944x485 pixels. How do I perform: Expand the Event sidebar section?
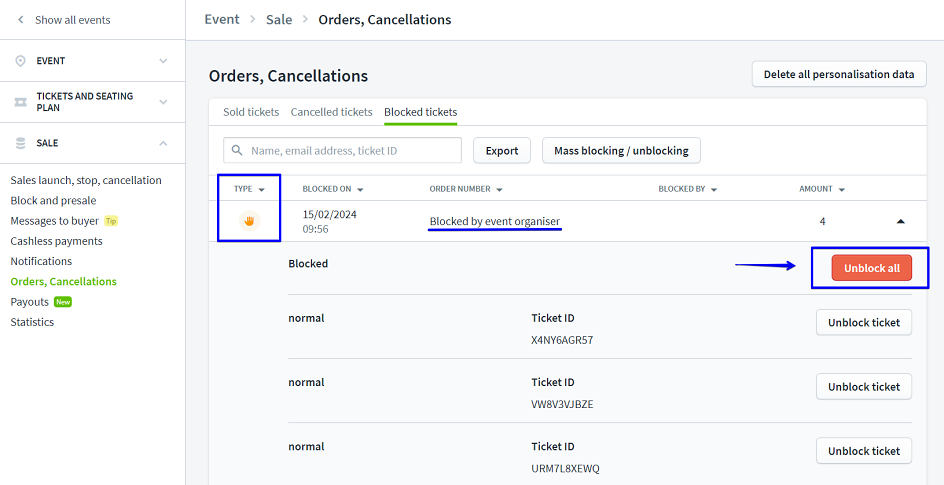[x=163, y=61]
